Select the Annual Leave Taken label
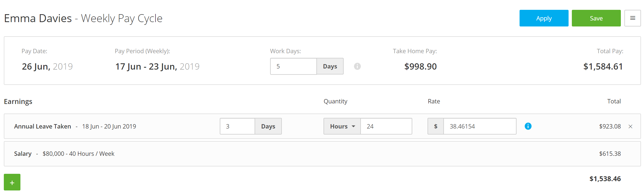 coord(42,126)
